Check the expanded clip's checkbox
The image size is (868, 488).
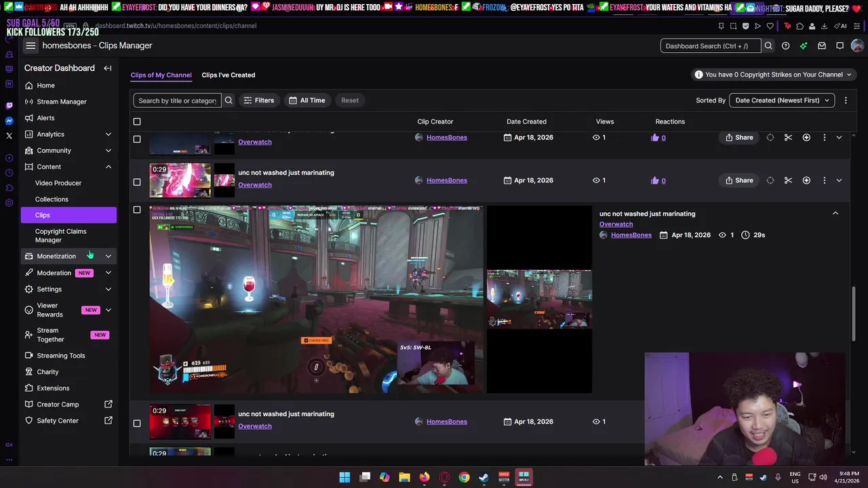coord(137,210)
